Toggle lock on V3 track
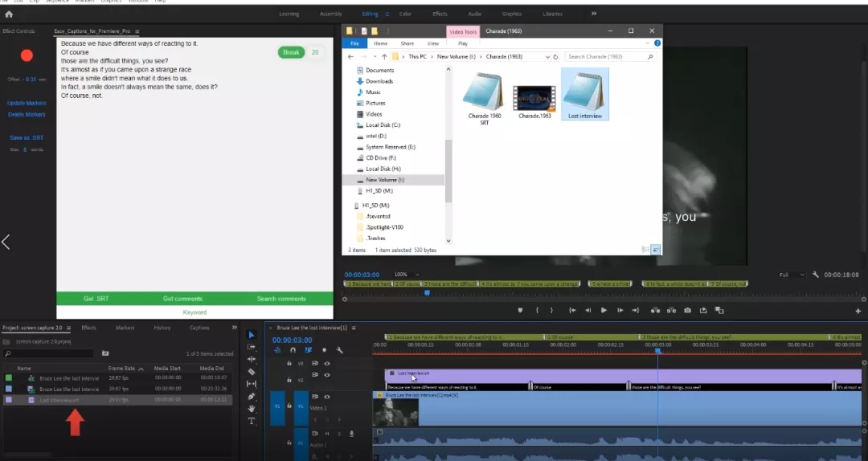Screen dimensions: 868x461 pyautogui.click(x=289, y=364)
